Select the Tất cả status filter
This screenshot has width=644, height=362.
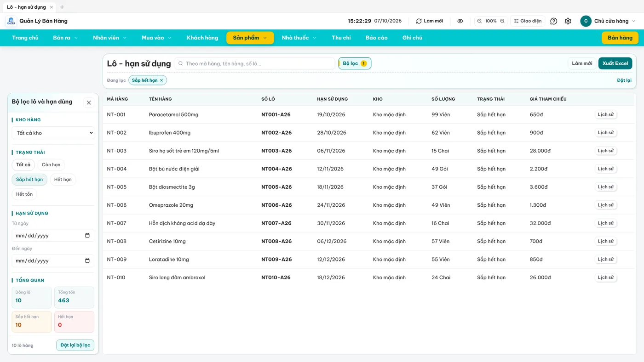pyautogui.click(x=23, y=165)
